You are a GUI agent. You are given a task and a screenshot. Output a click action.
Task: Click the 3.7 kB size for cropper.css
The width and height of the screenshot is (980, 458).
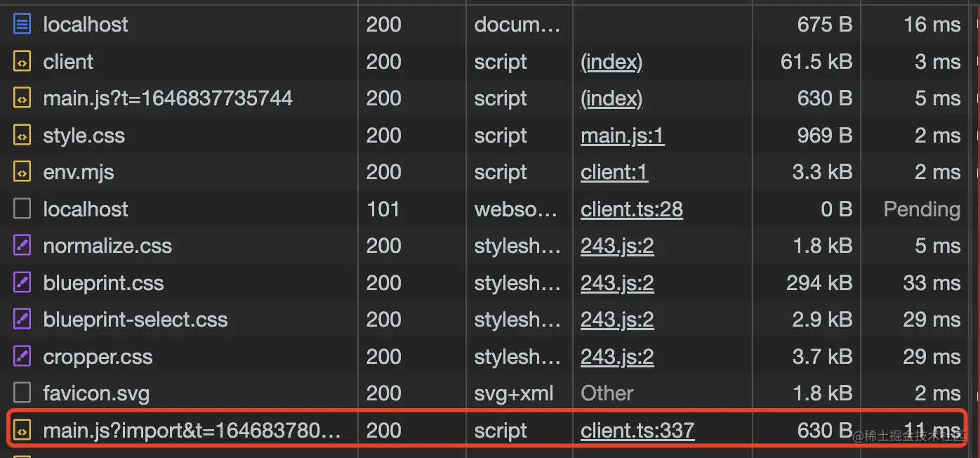pos(823,357)
